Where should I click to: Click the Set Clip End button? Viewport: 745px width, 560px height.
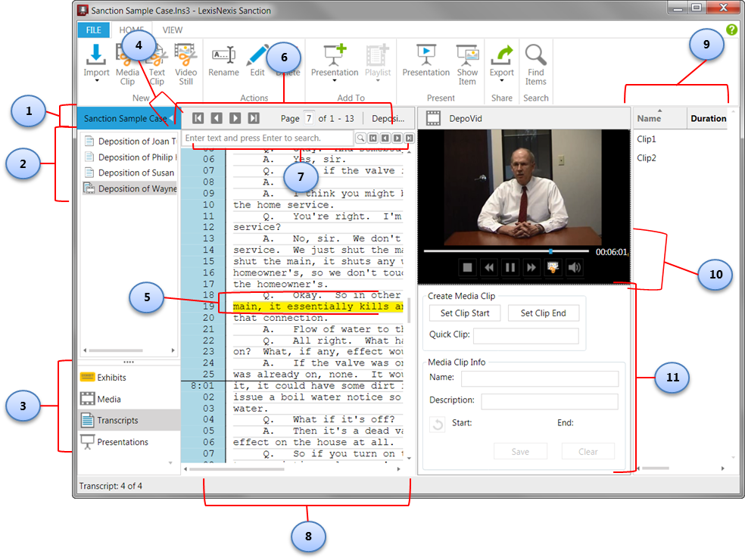pos(543,313)
